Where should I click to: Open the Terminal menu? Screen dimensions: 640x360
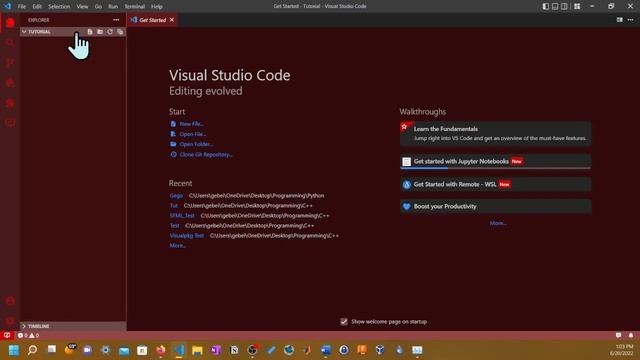135,7
